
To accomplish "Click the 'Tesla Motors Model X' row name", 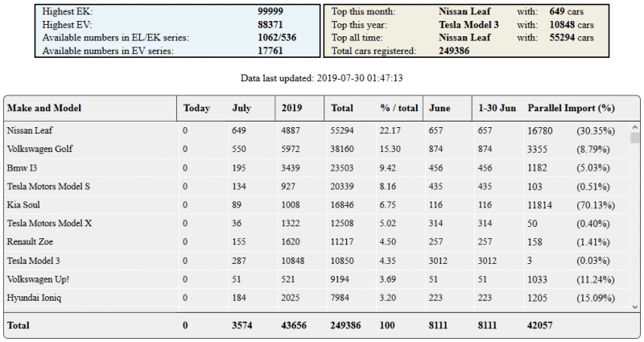I will click(x=49, y=224).
